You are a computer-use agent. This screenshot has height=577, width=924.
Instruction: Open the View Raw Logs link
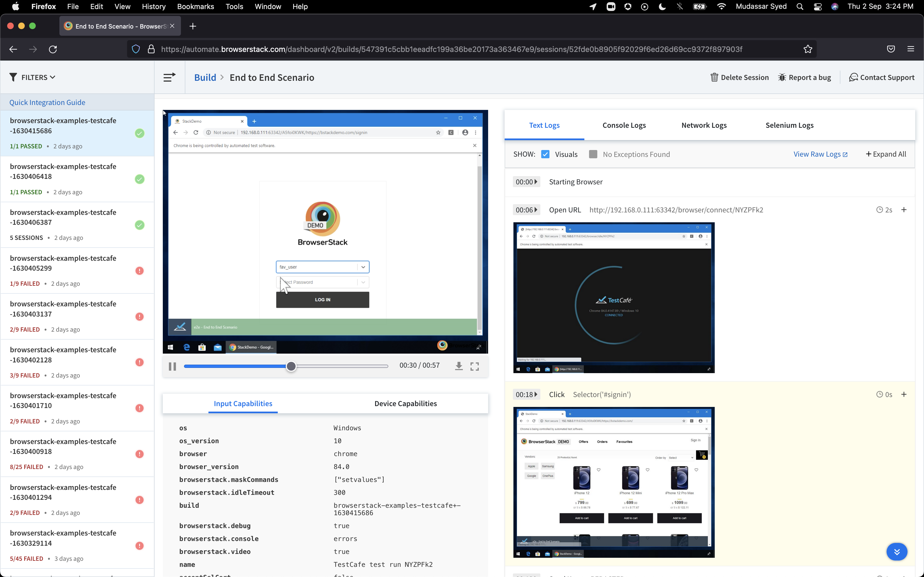(x=820, y=154)
